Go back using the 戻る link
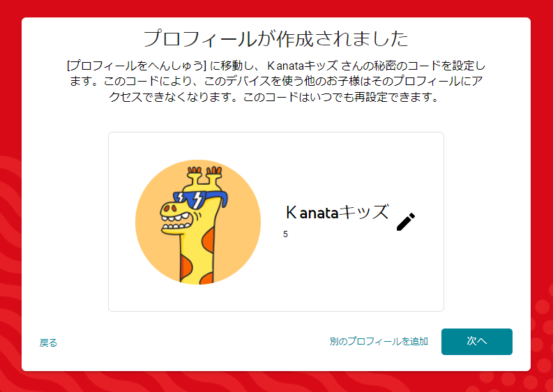This screenshot has height=392, width=553. click(48, 342)
